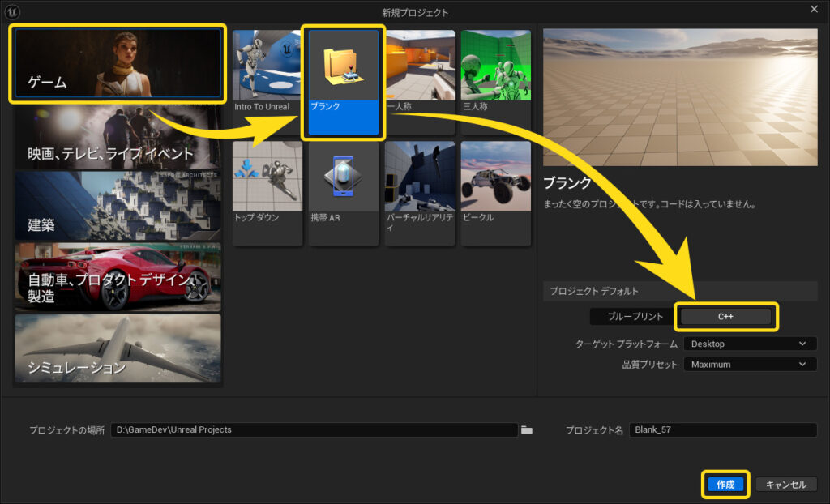Click the folder browse icon for project location
This screenshot has height=504, width=830.
[527, 430]
